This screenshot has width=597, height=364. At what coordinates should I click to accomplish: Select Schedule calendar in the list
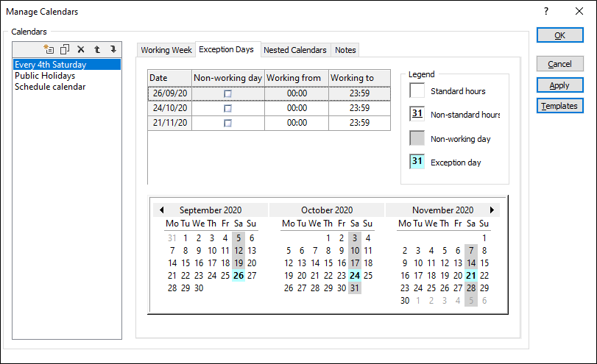pyautogui.click(x=50, y=87)
